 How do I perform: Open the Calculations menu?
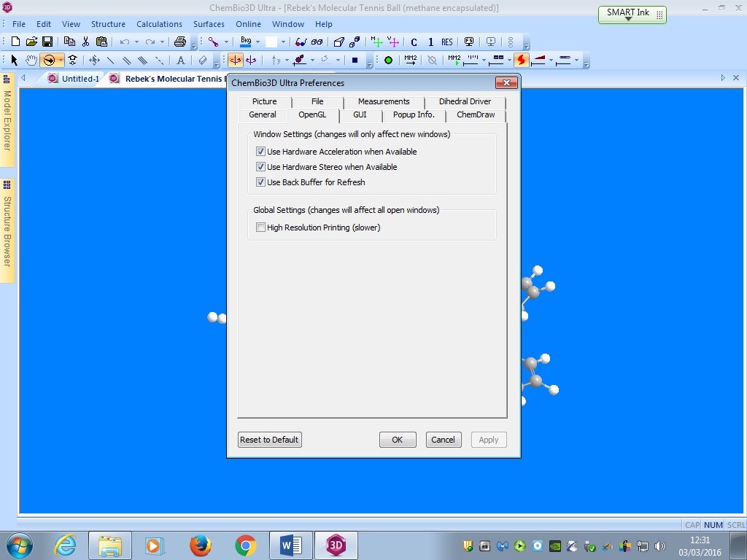(159, 24)
